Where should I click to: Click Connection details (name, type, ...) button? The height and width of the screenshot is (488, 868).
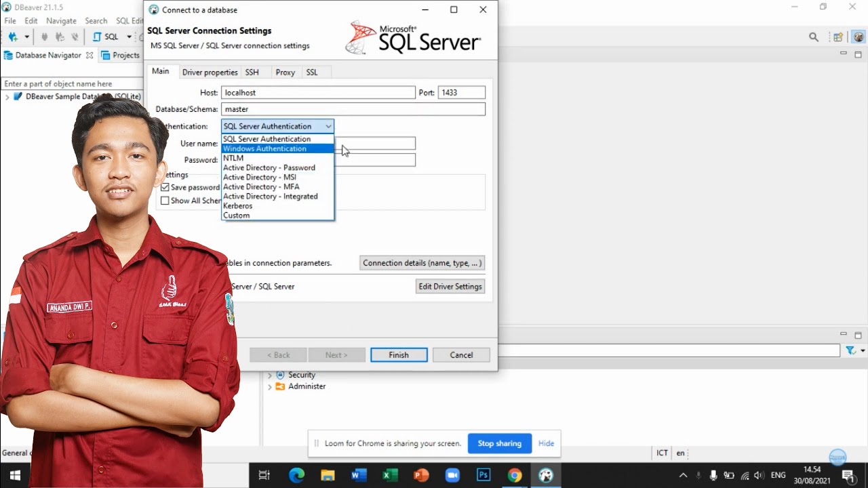[x=422, y=263]
